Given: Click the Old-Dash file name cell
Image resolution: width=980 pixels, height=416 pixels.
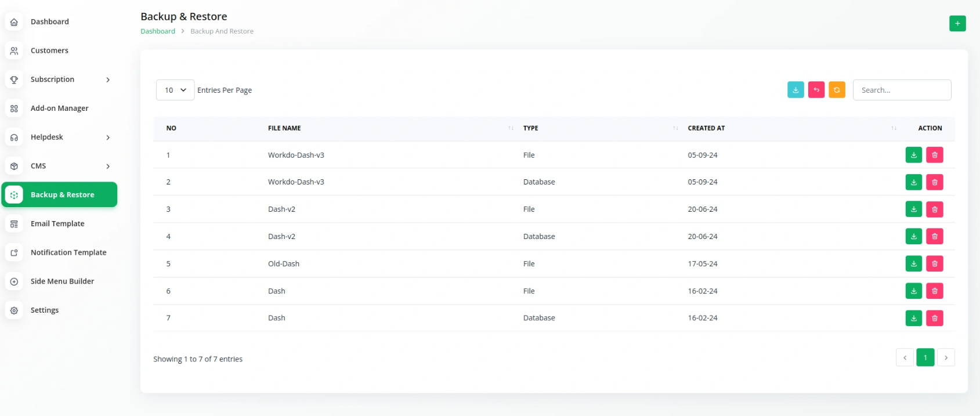Looking at the screenshot, I should coord(284,264).
